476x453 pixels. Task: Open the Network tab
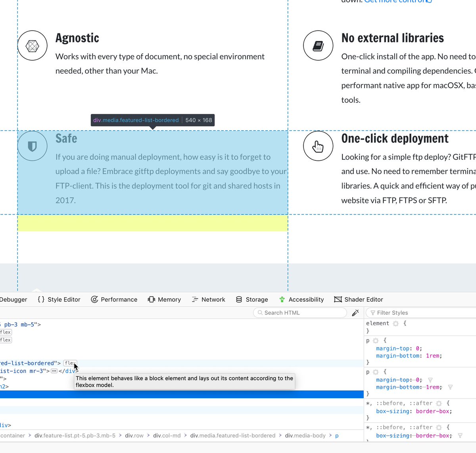coord(208,300)
